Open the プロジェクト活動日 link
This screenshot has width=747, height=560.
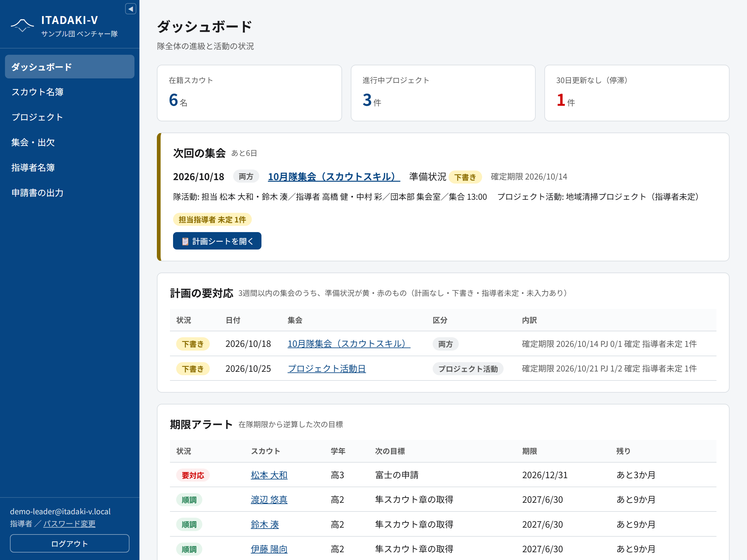327,369
